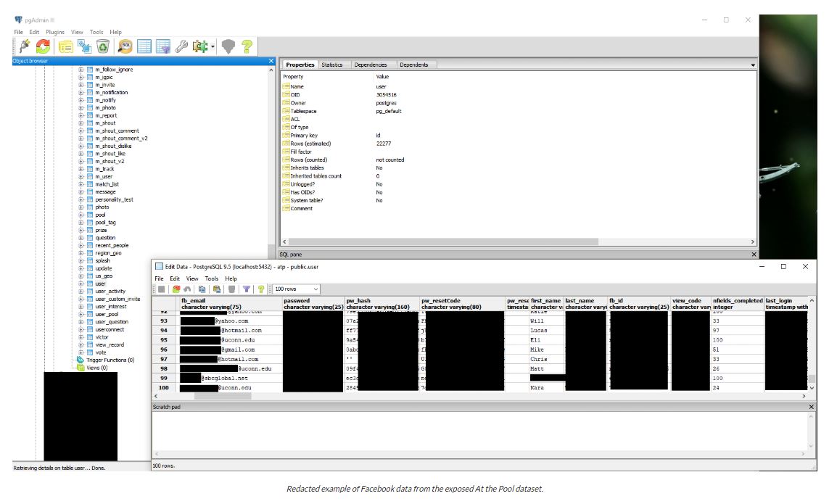Click the add server connection plug icon
The height and width of the screenshot is (504, 837).
click(23, 46)
